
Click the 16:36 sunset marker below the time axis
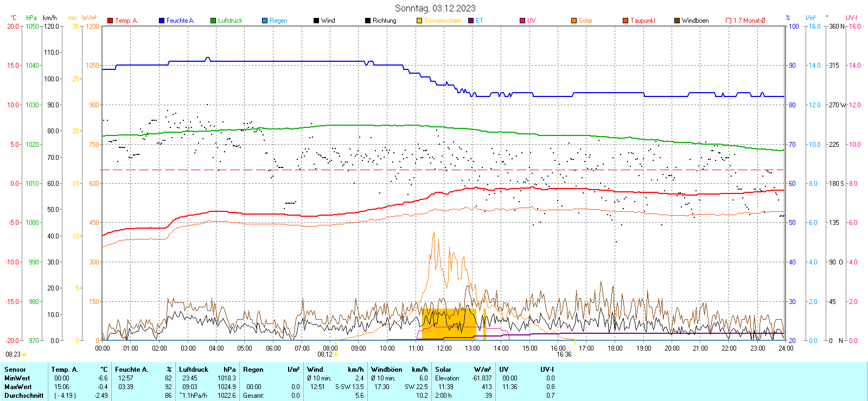tap(564, 354)
